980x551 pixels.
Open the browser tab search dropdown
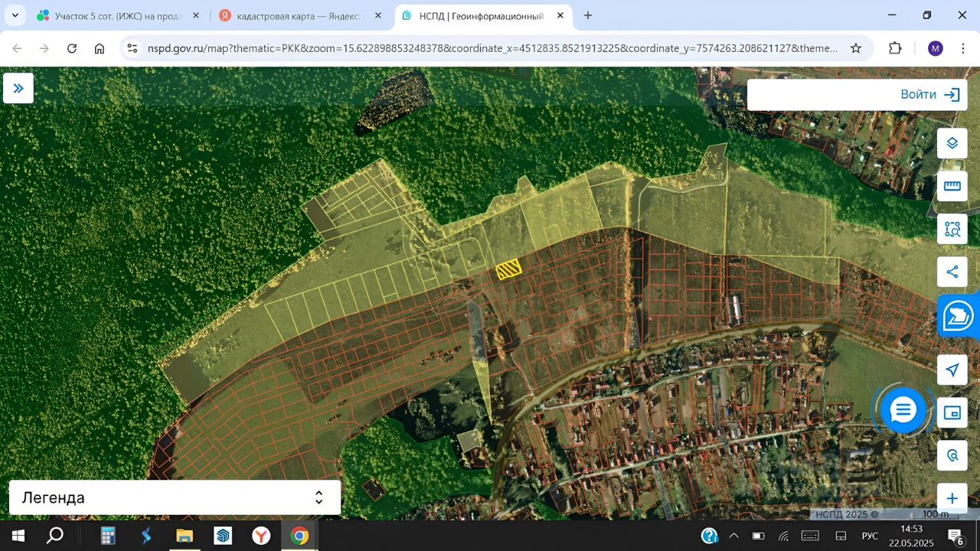tap(15, 15)
